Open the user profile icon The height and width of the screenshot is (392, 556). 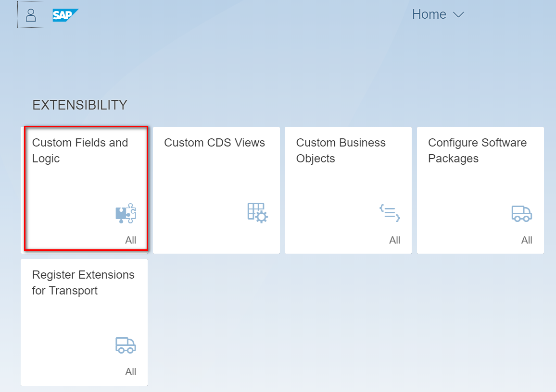point(31,15)
